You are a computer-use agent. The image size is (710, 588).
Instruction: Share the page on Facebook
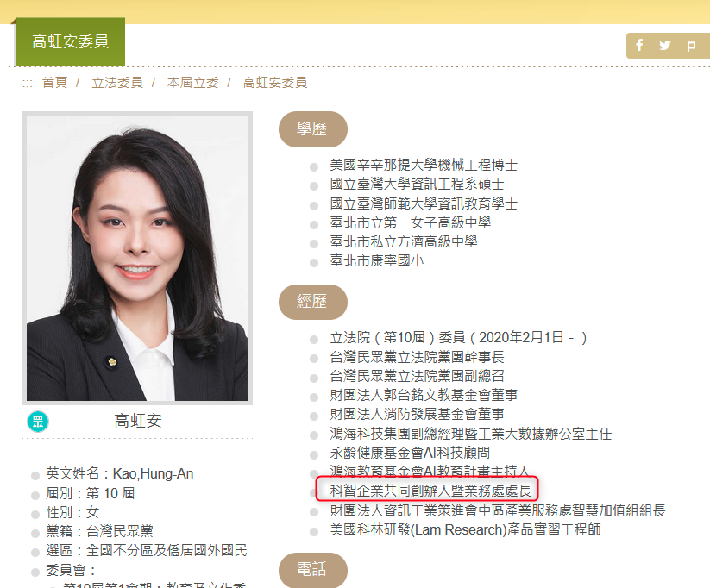coord(639,46)
